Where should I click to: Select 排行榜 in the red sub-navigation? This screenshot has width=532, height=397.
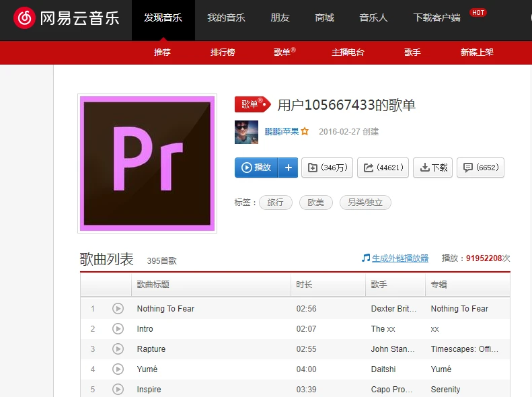click(223, 52)
